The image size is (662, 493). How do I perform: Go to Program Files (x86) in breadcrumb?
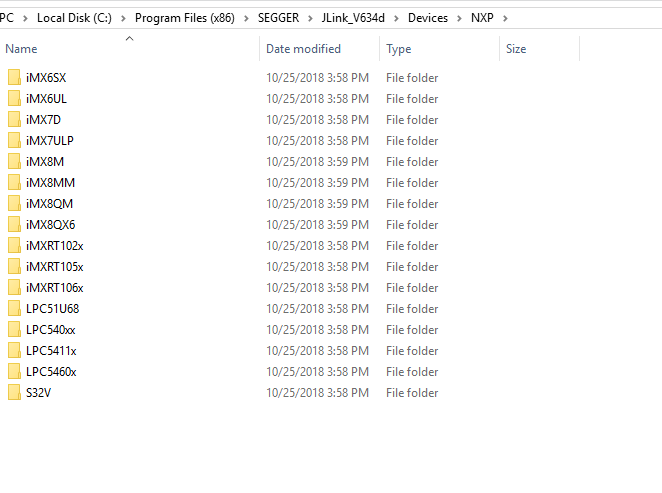point(185,18)
